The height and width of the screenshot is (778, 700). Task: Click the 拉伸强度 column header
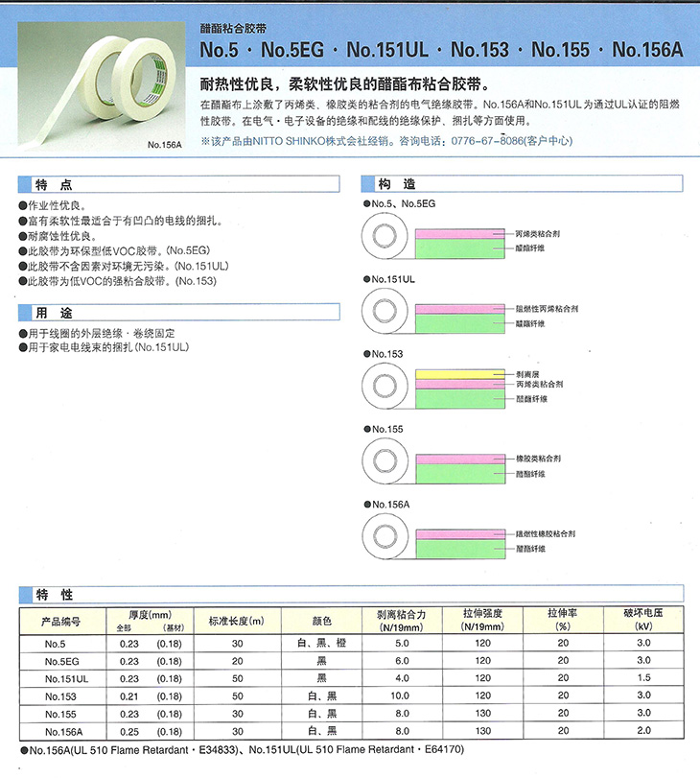pyautogui.click(x=482, y=621)
